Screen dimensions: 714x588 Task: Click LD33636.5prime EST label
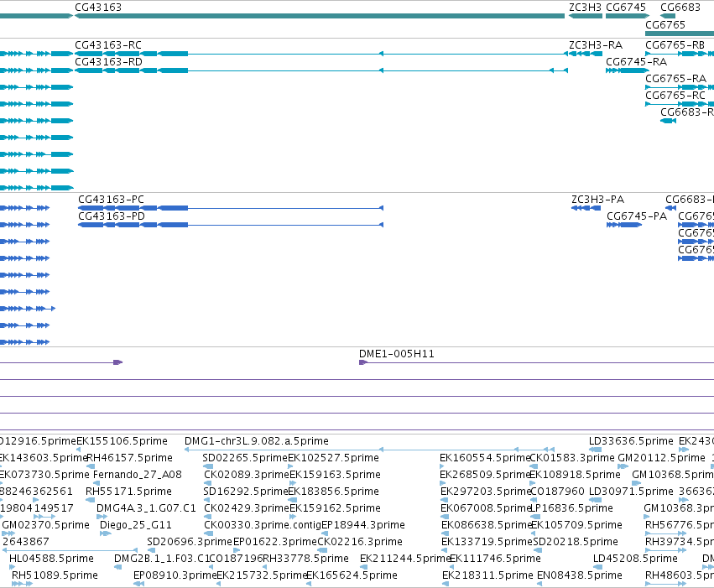coord(631,441)
